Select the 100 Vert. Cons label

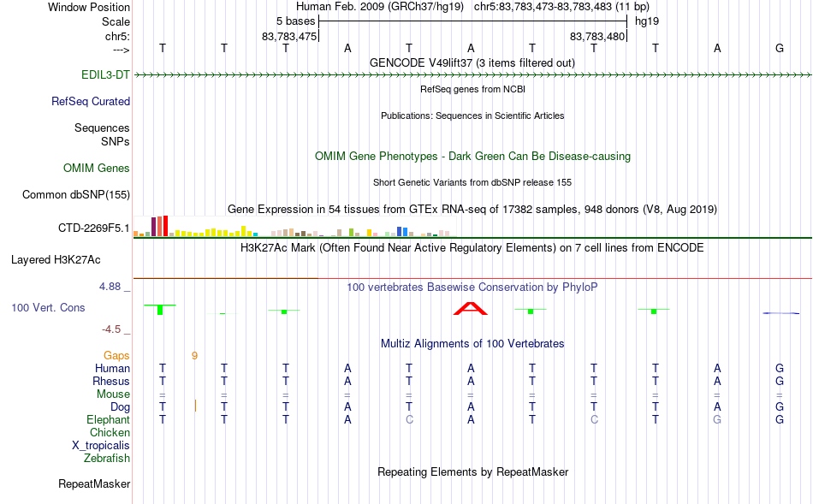tap(48, 307)
